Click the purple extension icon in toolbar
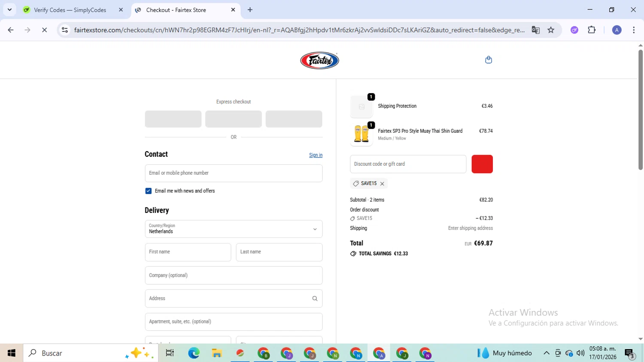This screenshot has width=644, height=362. pyautogui.click(x=574, y=30)
